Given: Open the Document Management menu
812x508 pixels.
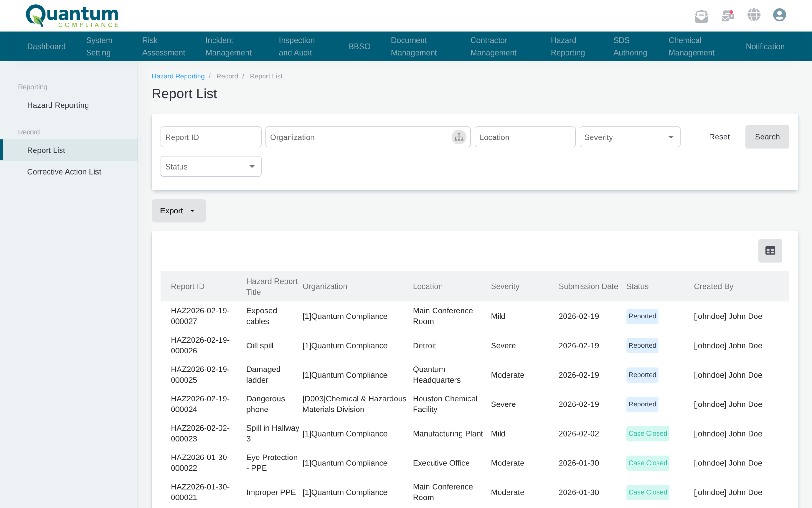Looking at the screenshot, I should point(414,46).
